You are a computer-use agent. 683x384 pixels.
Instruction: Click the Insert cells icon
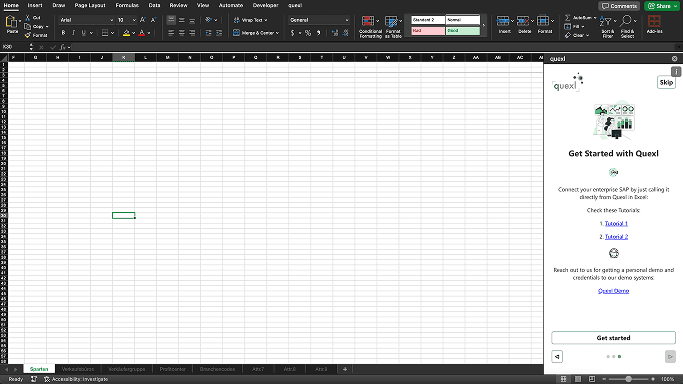coord(503,21)
